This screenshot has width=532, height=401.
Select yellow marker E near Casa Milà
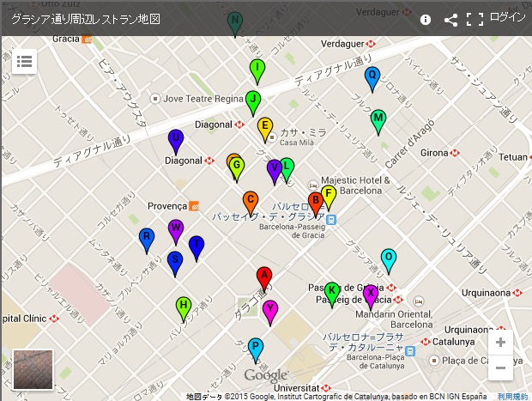tap(265, 129)
